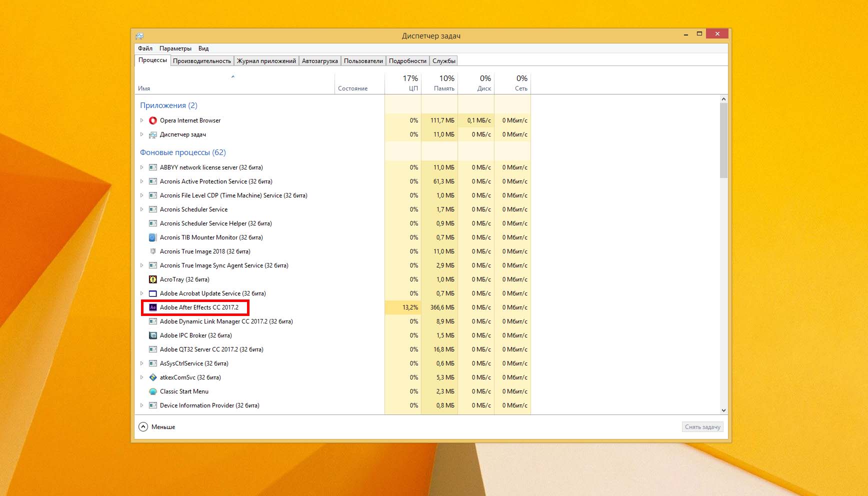Expand Acronis True Image Sync Agent entry
This screenshot has height=496, width=868.
pos(142,265)
